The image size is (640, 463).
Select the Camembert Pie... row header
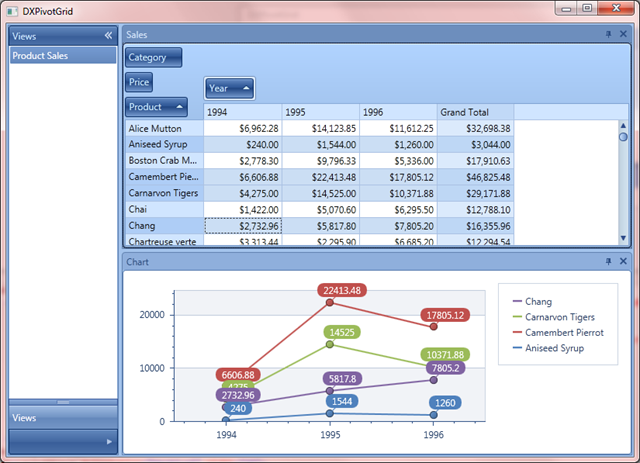[x=164, y=177]
